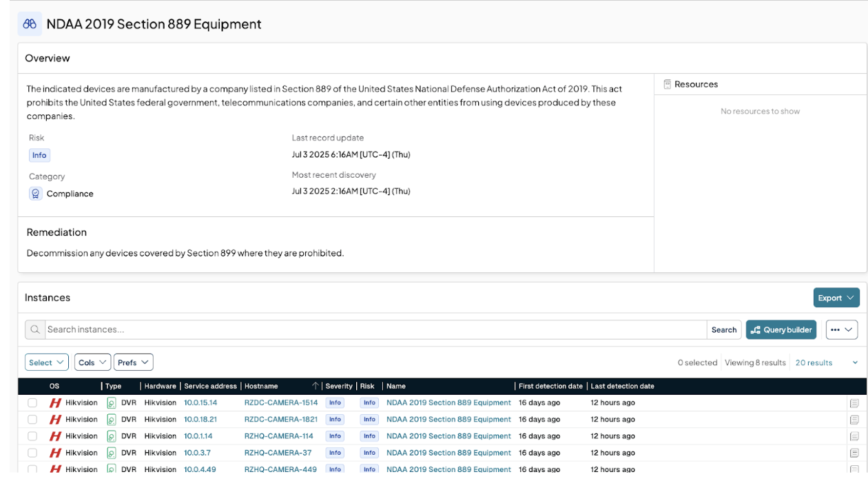Viewport: 868px width, 481px height.
Task: Click the search magnifier icon in Instances
Action: click(35, 330)
